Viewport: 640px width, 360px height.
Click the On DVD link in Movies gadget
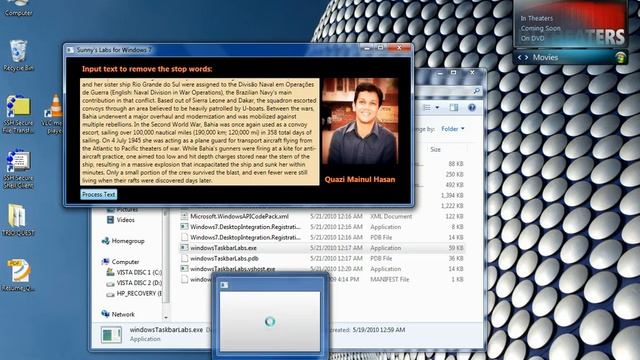point(532,38)
